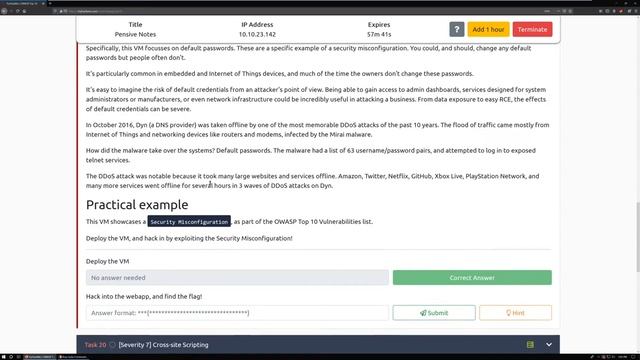Click the No answer needed field
Image resolution: width=640 pixels, height=360 pixels.
point(237,278)
